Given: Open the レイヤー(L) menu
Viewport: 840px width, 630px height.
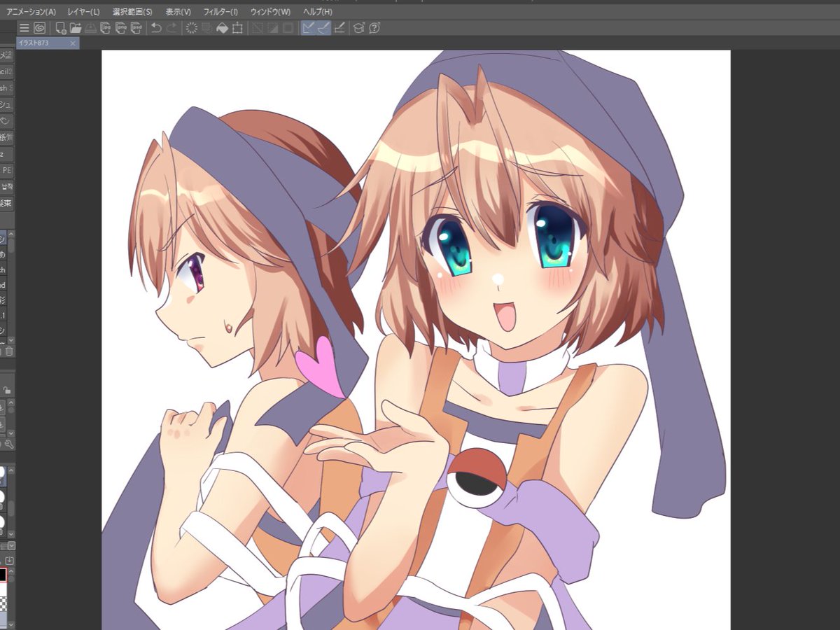Looking at the screenshot, I should pyautogui.click(x=83, y=12).
